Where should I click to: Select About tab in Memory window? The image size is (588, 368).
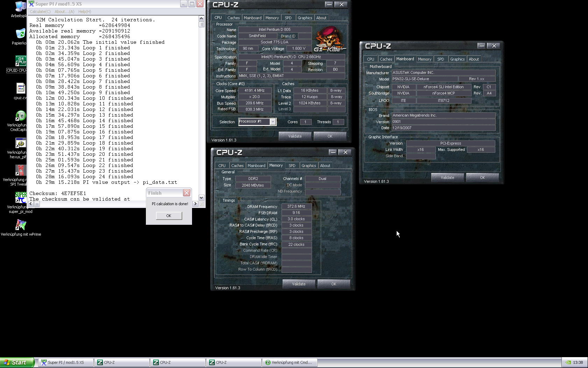coord(325,166)
